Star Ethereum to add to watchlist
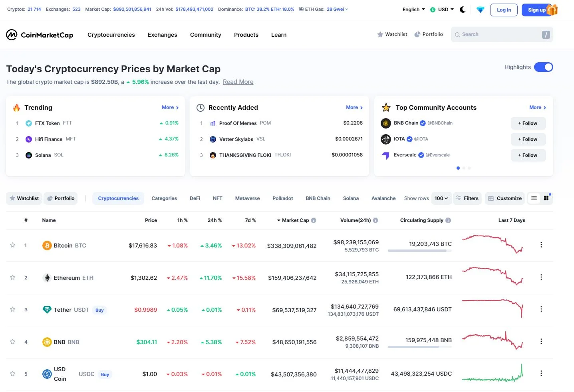The width and height of the screenshot is (574, 392). 13,277
